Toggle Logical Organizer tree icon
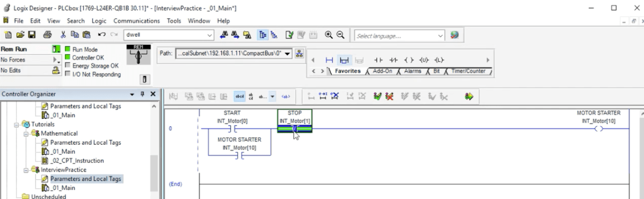This screenshot has width=644, height=199. coord(274,35)
